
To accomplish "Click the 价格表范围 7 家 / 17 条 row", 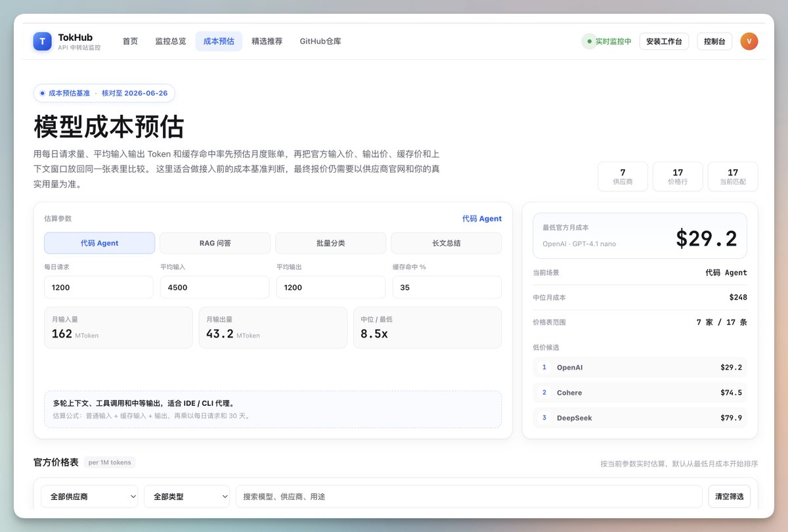I will (640, 322).
